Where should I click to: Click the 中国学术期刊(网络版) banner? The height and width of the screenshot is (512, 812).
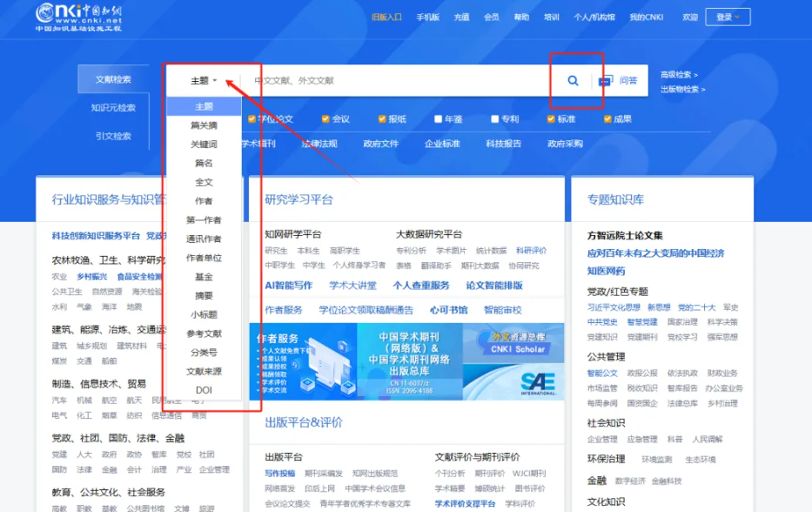[x=410, y=361]
